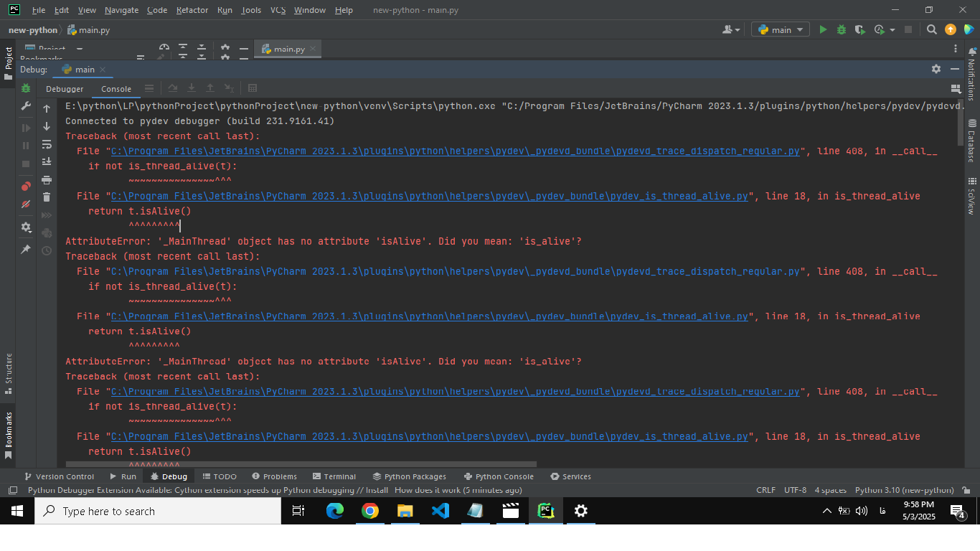Image resolution: width=980 pixels, height=551 pixels.
Task: Click the Print console icon
Action: tap(47, 179)
